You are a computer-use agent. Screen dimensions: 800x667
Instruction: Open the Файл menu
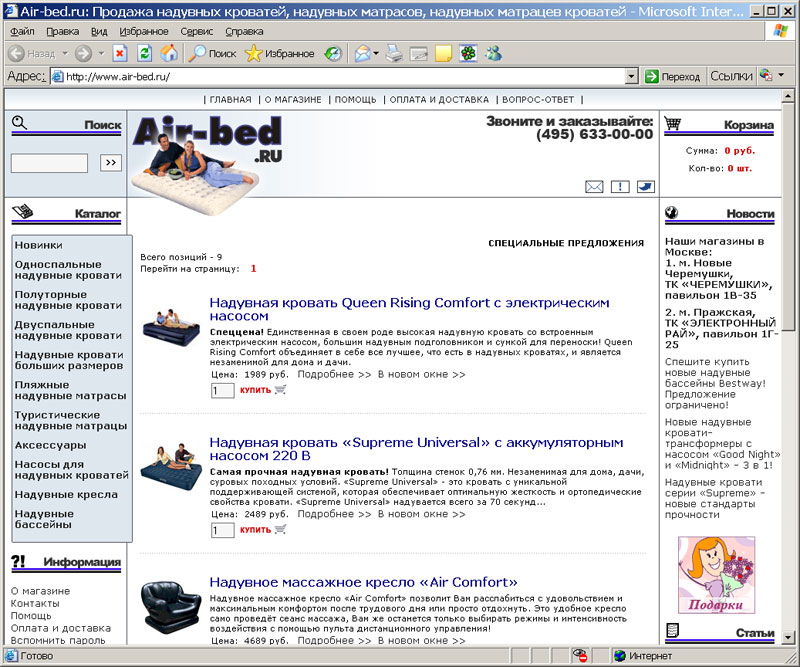point(22,32)
